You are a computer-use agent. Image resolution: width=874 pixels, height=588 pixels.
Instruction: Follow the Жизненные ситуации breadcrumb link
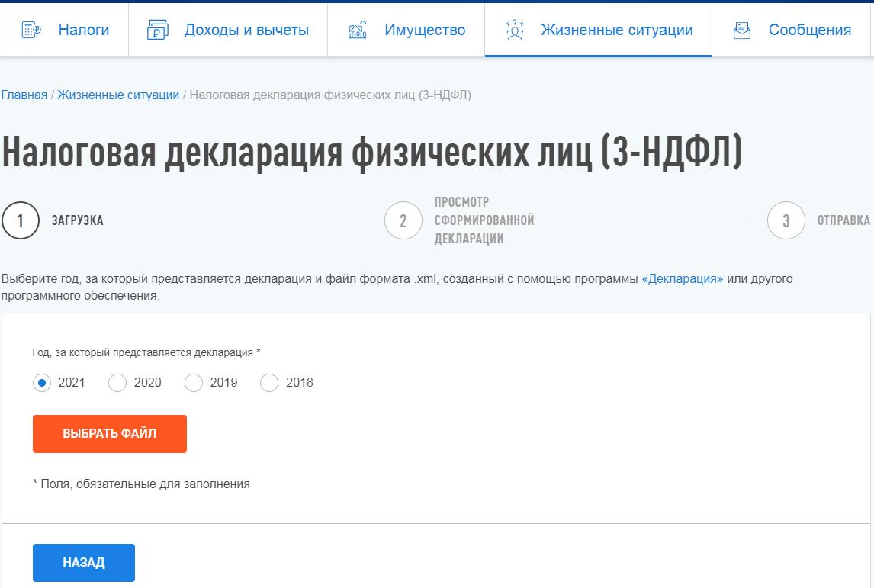point(118,95)
